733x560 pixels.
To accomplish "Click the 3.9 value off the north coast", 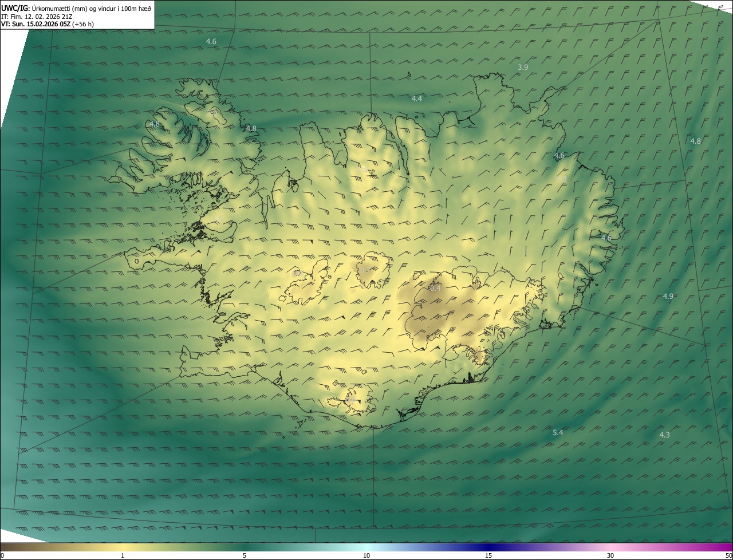I will click(523, 68).
